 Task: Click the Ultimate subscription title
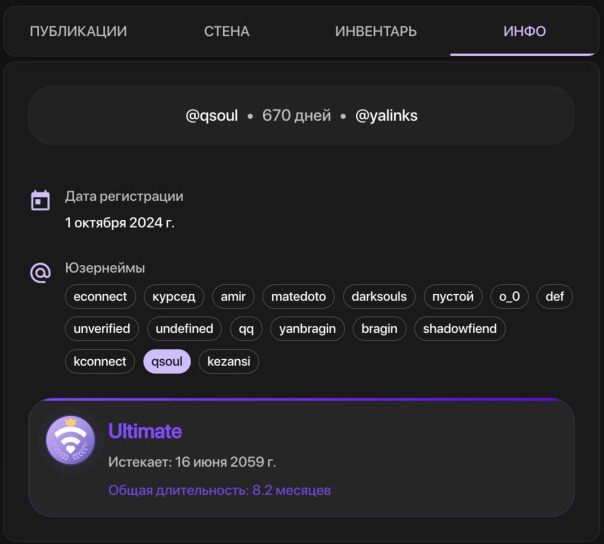point(145,432)
